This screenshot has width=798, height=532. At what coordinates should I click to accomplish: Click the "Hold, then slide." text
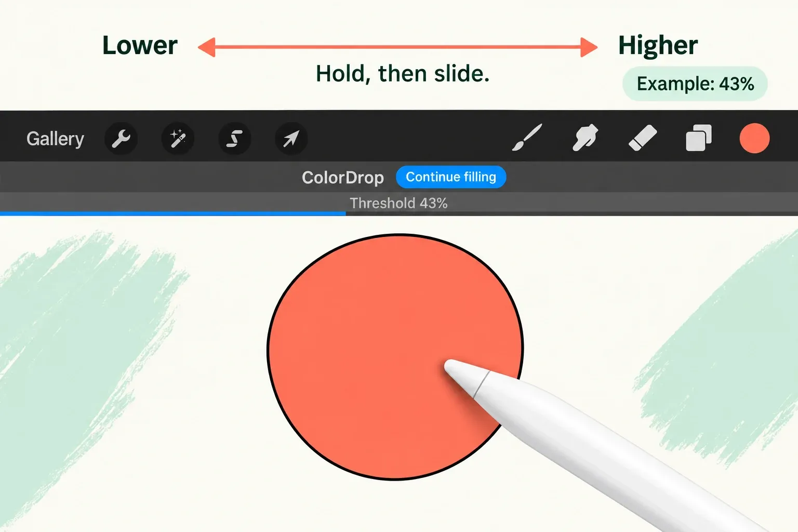(403, 74)
